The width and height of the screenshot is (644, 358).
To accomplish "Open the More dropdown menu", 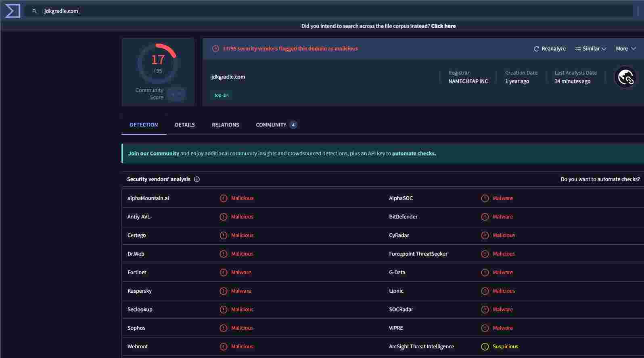I will point(625,49).
